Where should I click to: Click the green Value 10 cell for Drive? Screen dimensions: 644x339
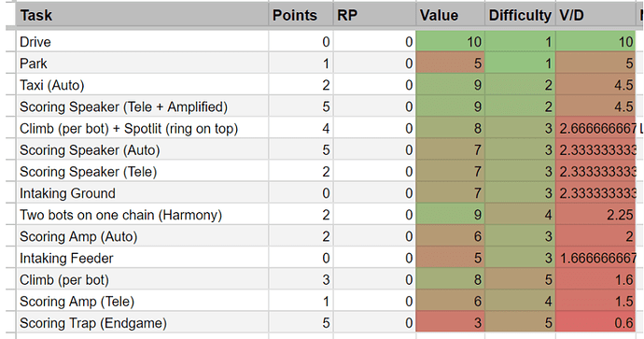coord(450,41)
